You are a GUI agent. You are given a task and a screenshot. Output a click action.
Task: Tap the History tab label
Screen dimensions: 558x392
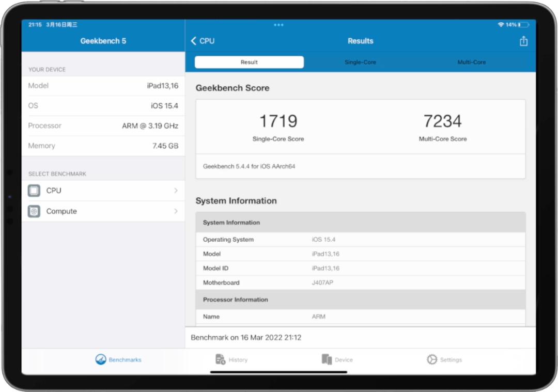(x=238, y=359)
